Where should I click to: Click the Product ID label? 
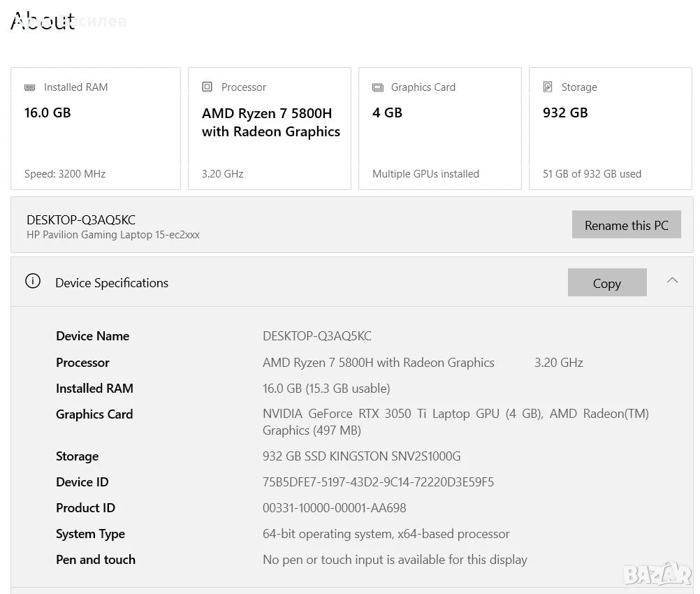pos(85,508)
